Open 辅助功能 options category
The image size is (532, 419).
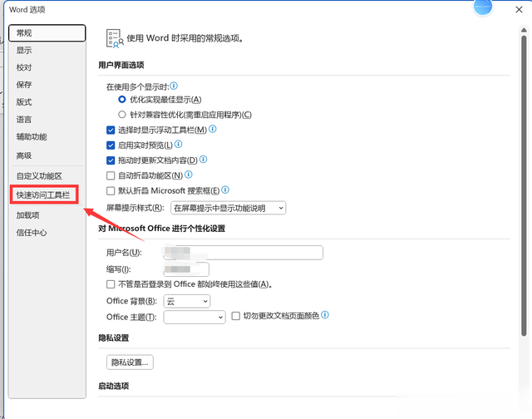[x=47, y=136]
